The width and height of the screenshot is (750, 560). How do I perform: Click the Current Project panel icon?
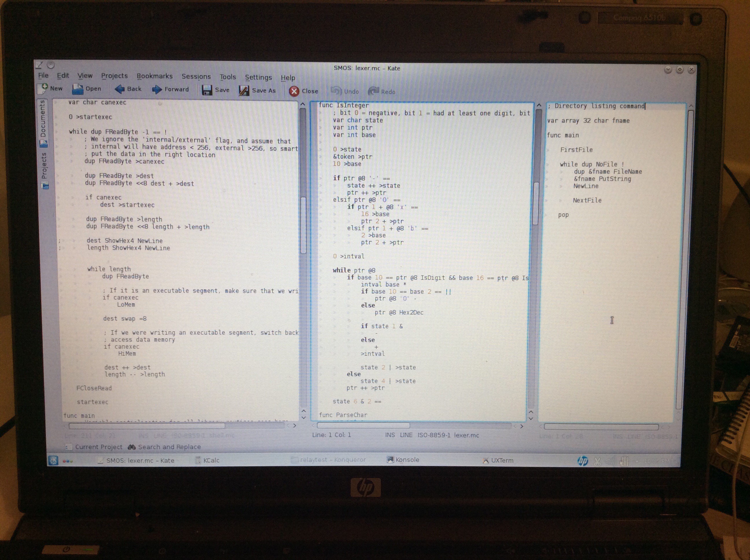click(x=69, y=447)
